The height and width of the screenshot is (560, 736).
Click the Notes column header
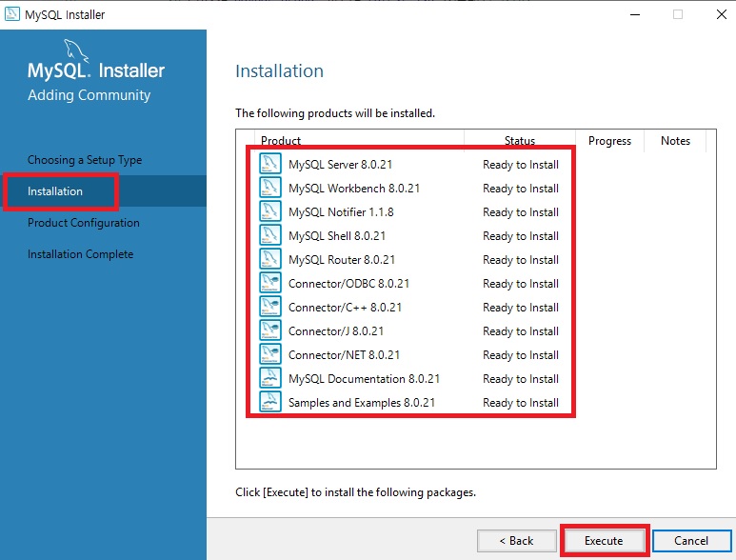pos(675,141)
